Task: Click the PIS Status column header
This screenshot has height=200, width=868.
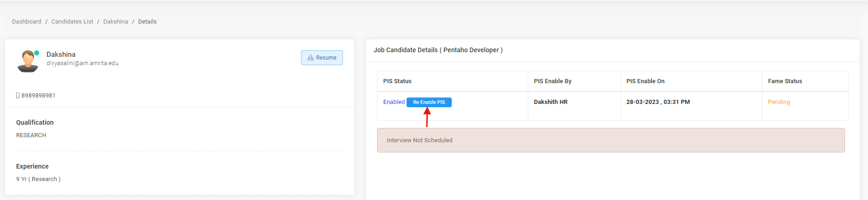Action: [x=397, y=81]
